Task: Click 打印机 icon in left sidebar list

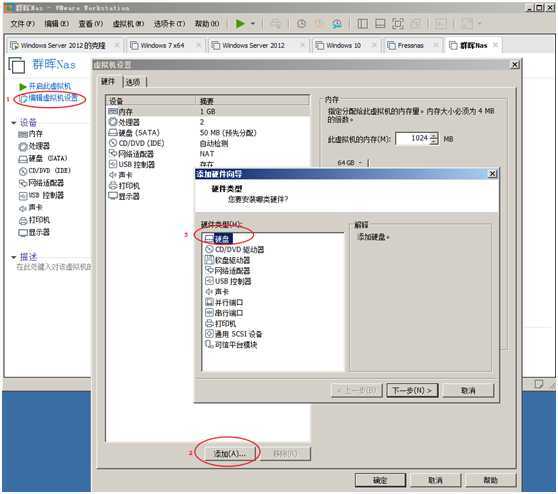Action: point(23,221)
